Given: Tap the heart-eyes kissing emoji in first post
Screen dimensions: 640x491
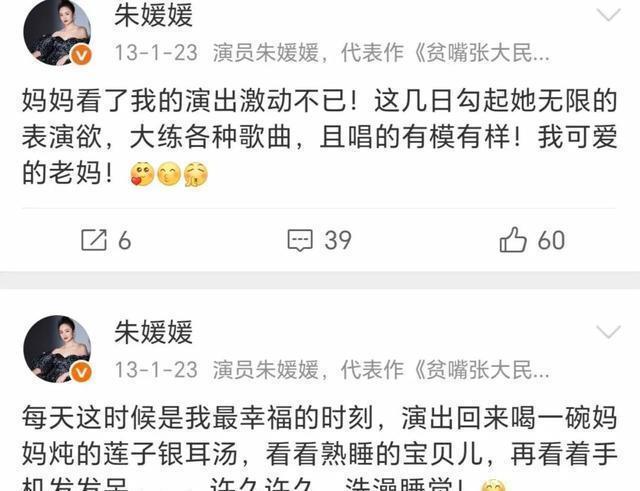Looking at the screenshot, I should (142, 174).
